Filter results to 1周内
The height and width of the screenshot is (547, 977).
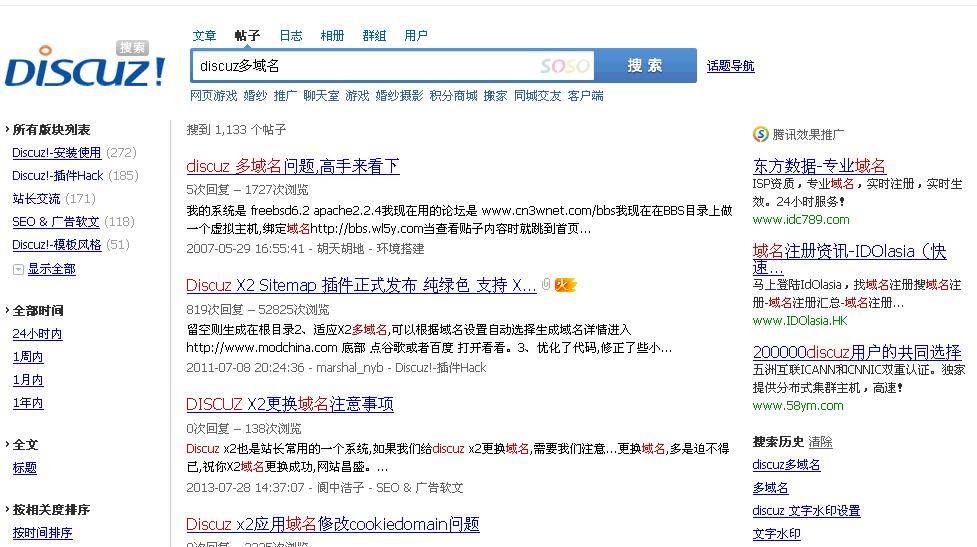(x=27, y=357)
